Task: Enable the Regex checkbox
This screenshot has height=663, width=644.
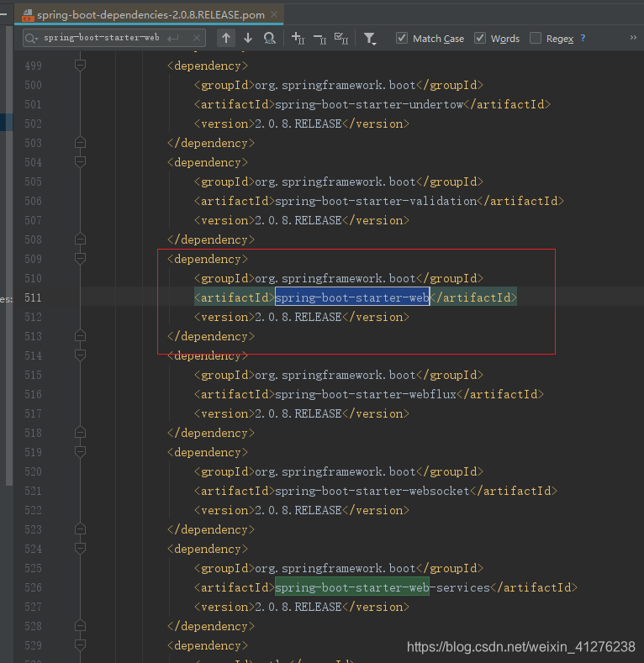Action: [536, 38]
